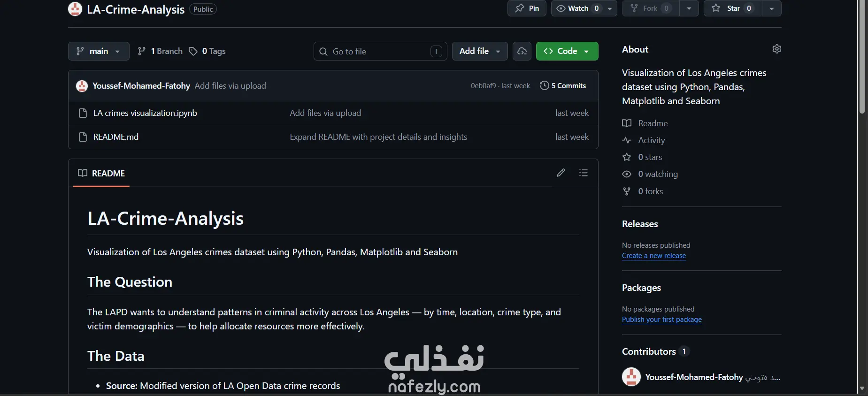
Task: Open LA crimes visualization.ipynb file
Action: point(145,113)
